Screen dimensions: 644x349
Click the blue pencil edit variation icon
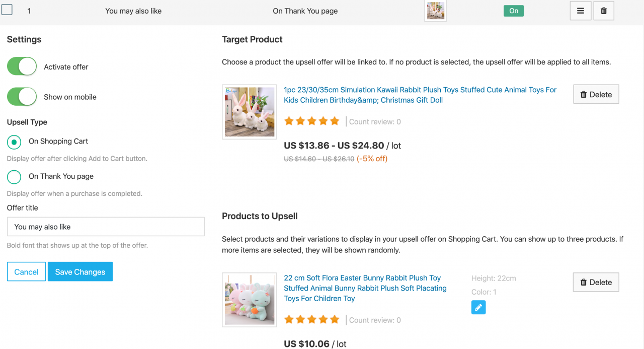point(478,307)
